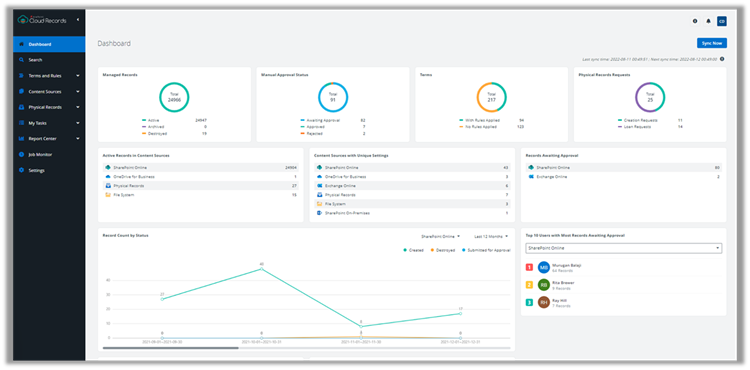Toggle the With Rules Applied legend entry

pos(479,120)
